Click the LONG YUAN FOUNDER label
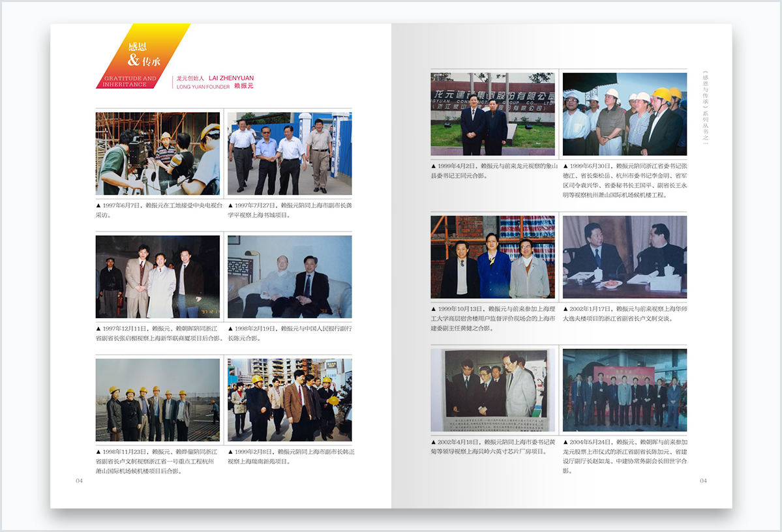This screenshot has height=532, width=782. (x=203, y=86)
